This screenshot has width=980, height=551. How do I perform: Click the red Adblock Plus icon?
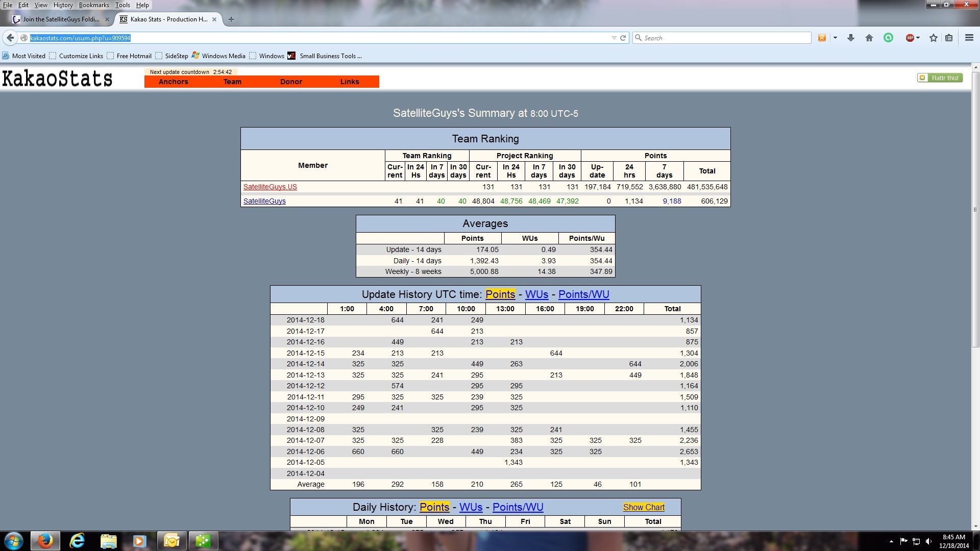(x=910, y=38)
